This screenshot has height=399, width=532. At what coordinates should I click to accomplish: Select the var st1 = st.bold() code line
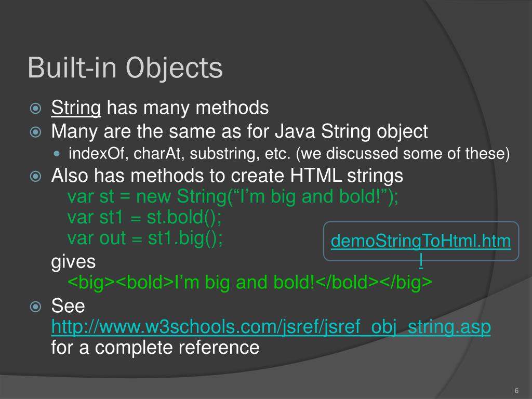[x=144, y=217]
